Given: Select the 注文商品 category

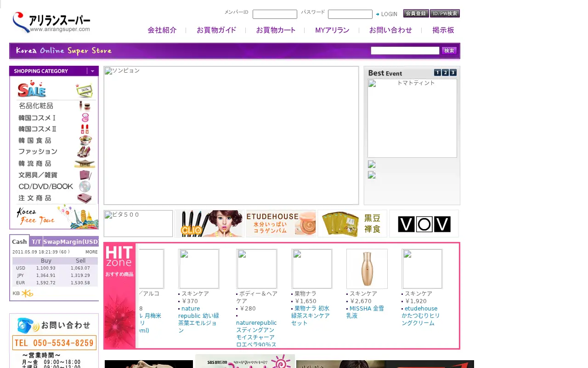Looking at the screenshot, I should [x=54, y=198].
